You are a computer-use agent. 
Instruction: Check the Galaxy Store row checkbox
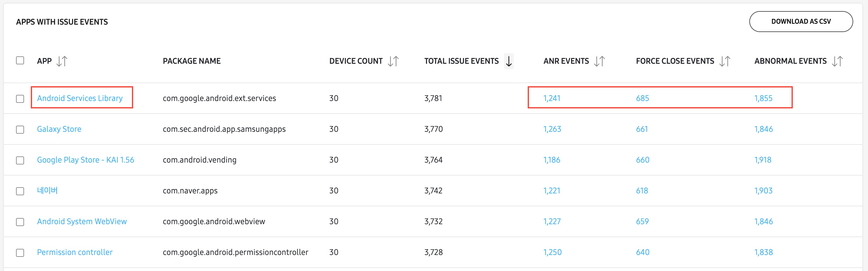tap(20, 130)
